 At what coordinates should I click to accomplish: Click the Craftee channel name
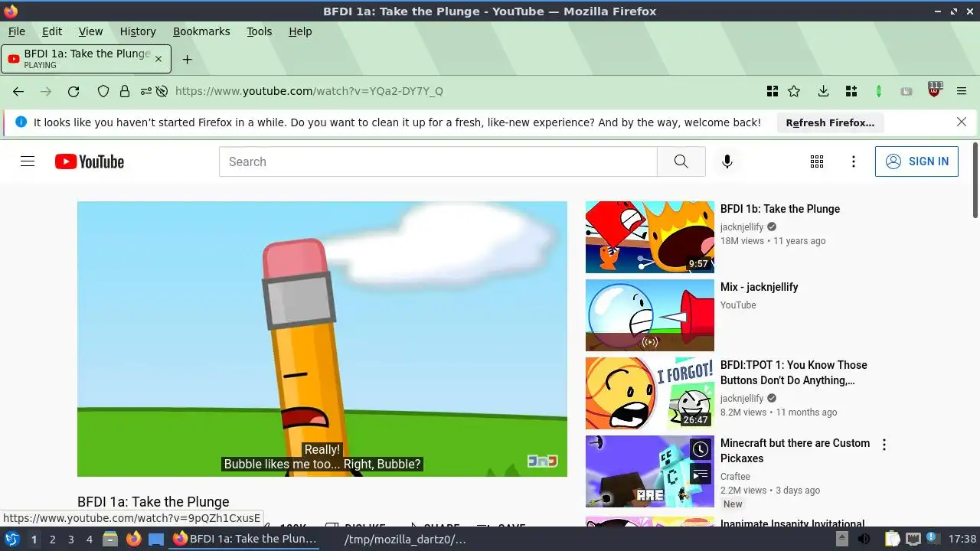point(735,477)
